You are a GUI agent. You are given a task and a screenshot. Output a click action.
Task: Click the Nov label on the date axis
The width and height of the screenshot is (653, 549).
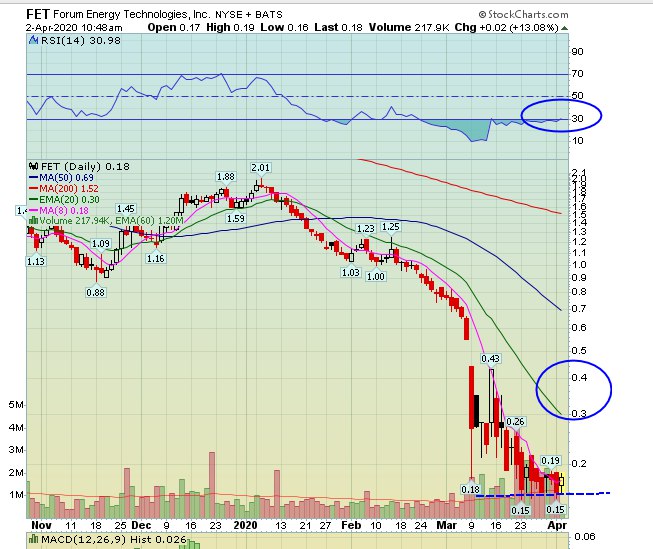pyautogui.click(x=41, y=526)
